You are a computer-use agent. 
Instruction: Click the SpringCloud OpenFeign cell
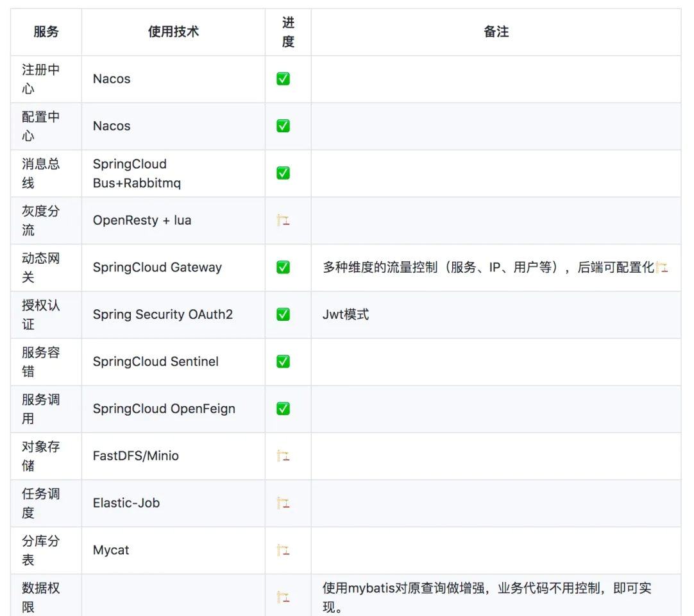173,409
